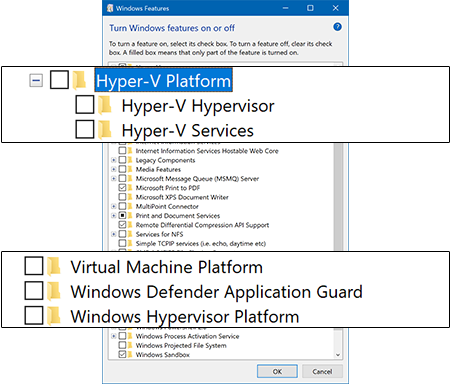Expand the Legacy Components node

(114, 160)
